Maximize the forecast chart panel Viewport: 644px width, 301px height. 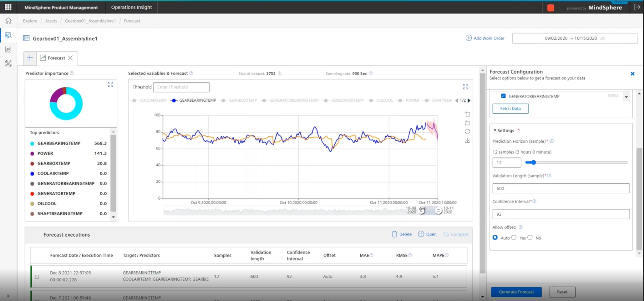[465, 87]
